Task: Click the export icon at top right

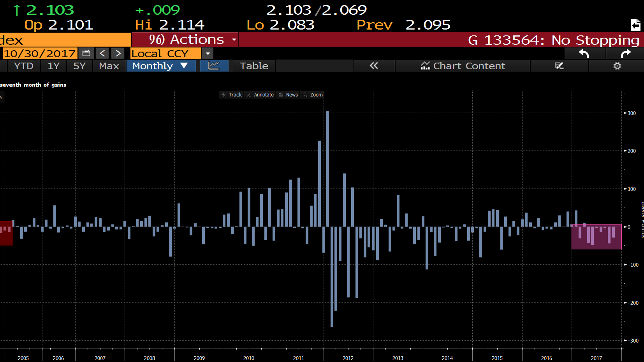Action: [x=635, y=25]
